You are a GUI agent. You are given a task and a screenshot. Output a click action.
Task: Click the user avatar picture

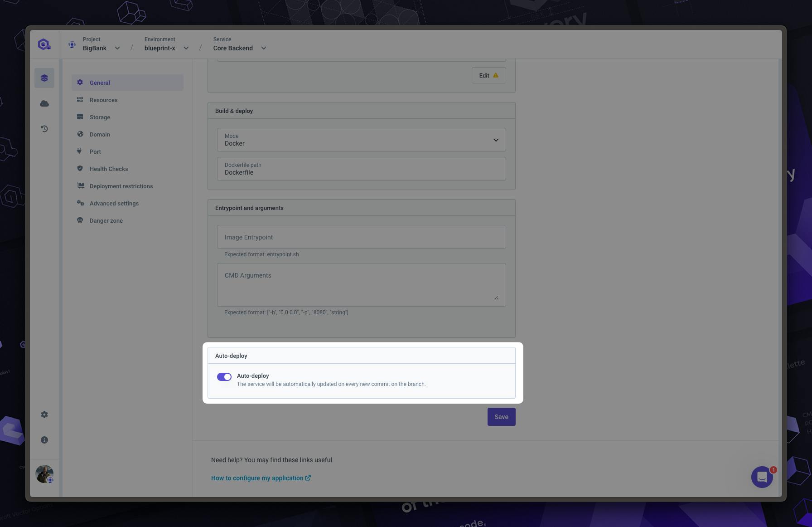coord(44,474)
